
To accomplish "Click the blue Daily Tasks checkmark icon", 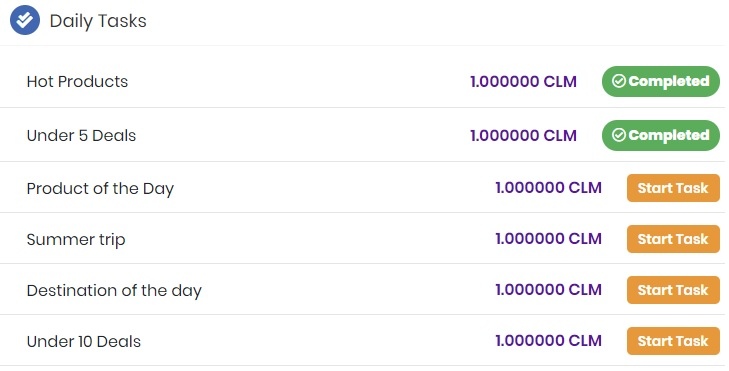I will click(x=25, y=20).
